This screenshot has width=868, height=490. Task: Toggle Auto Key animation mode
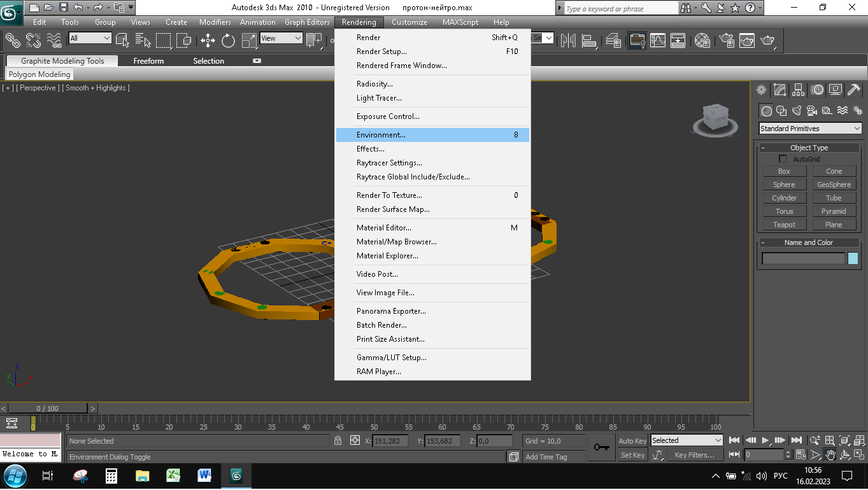pyautogui.click(x=632, y=441)
